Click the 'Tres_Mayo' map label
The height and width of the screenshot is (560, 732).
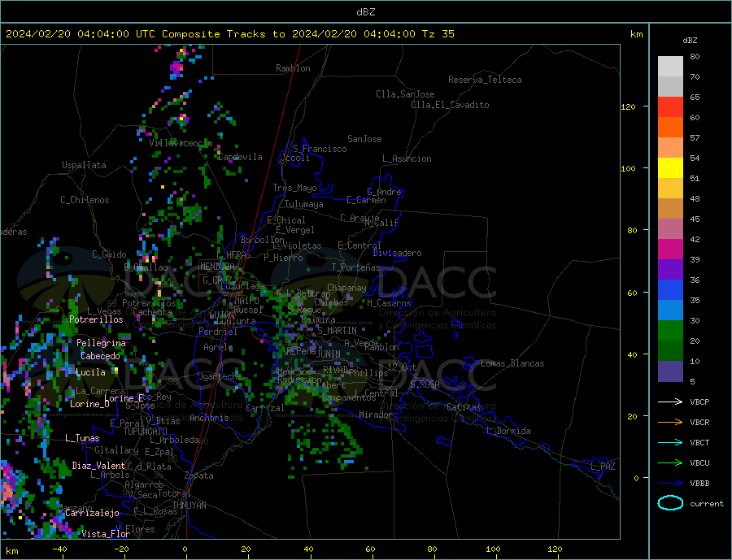coord(294,188)
